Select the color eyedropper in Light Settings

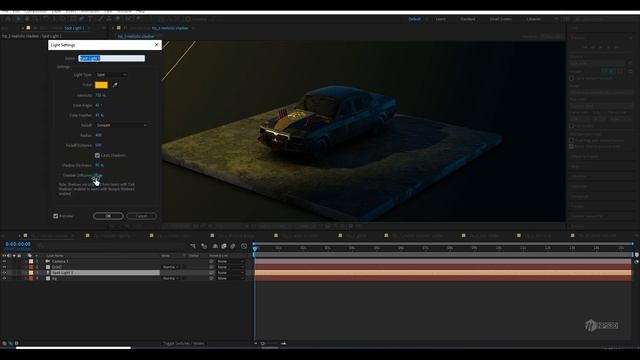(115, 85)
